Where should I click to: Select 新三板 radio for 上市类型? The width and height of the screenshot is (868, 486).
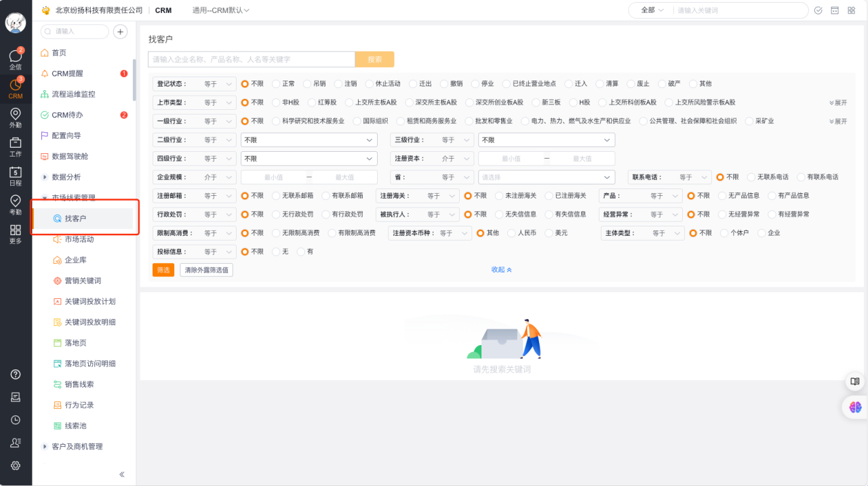pos(536,102)
